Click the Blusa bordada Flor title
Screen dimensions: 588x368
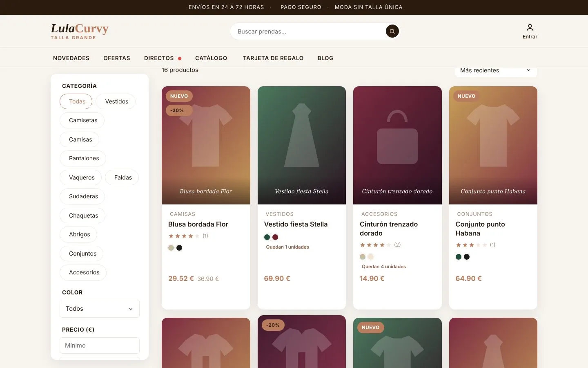tap(198, 224)
